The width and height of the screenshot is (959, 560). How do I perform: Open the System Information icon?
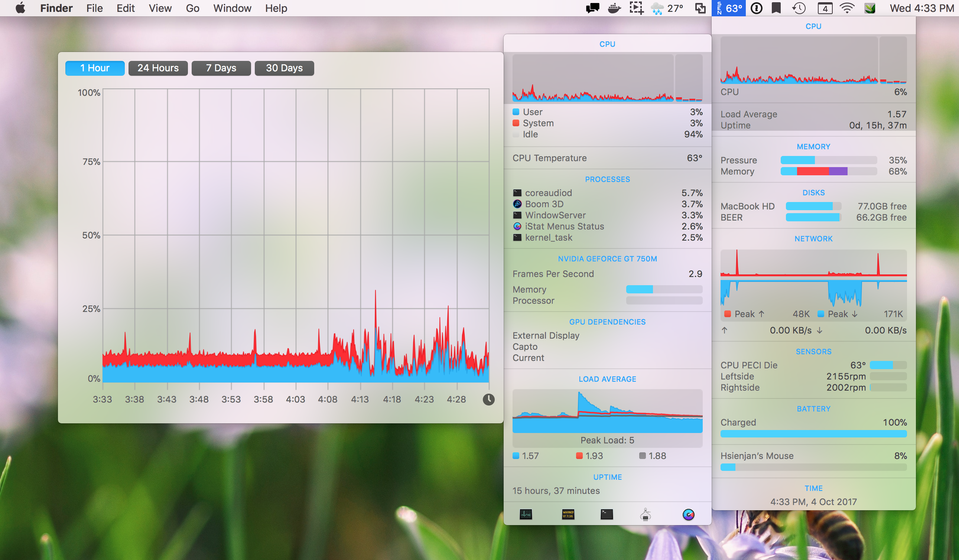pyautogui.click(x=646, y=514)
